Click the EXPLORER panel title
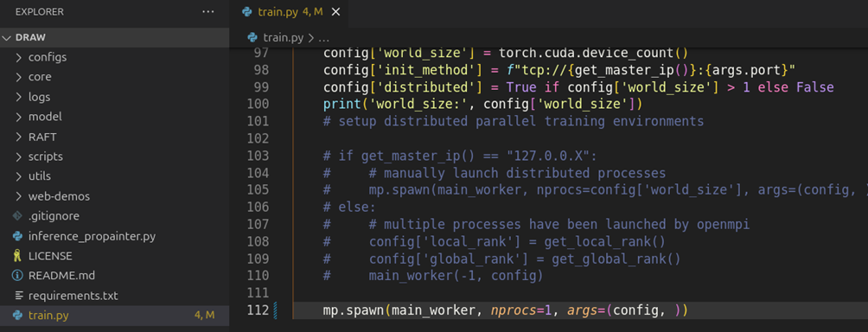Screen dimensions: 868x332 [x=39, y=11]
